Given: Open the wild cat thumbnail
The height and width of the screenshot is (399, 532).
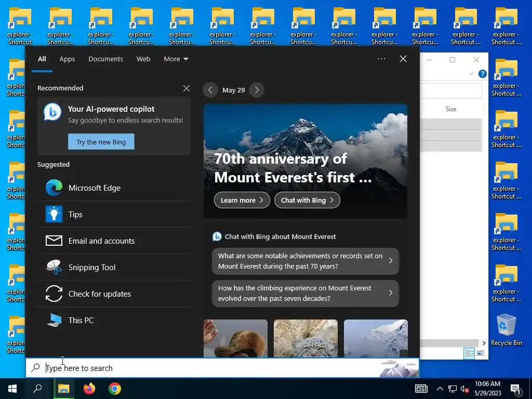Looking at the screenshot, I should [x=305, y=338].
